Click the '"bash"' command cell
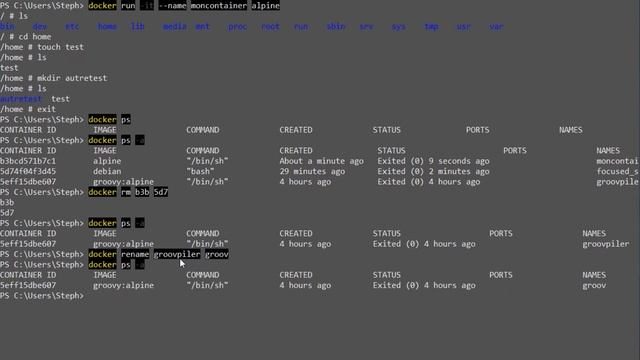The image size is (640, 360). 200,171
